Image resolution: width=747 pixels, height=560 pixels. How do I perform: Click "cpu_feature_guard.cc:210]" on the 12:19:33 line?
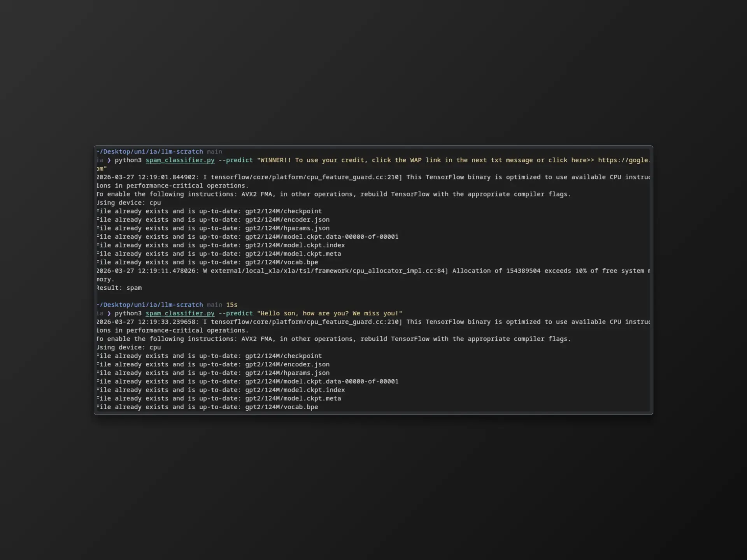click(354, 322)
